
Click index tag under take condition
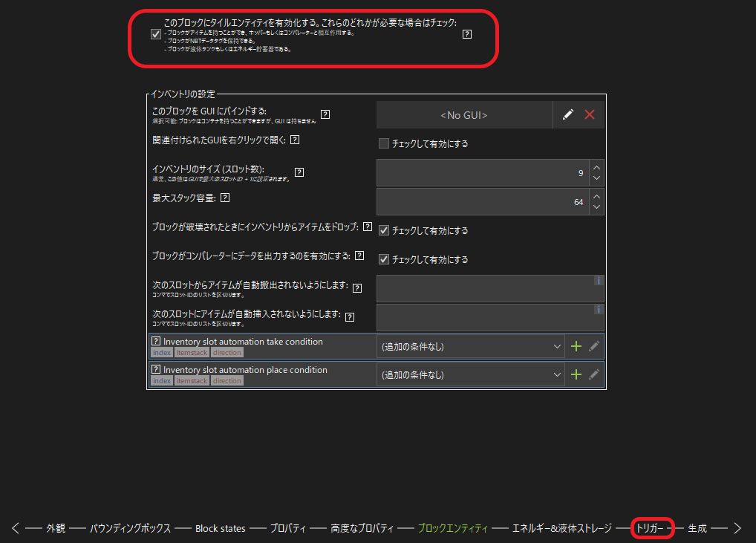coord(162,353)
